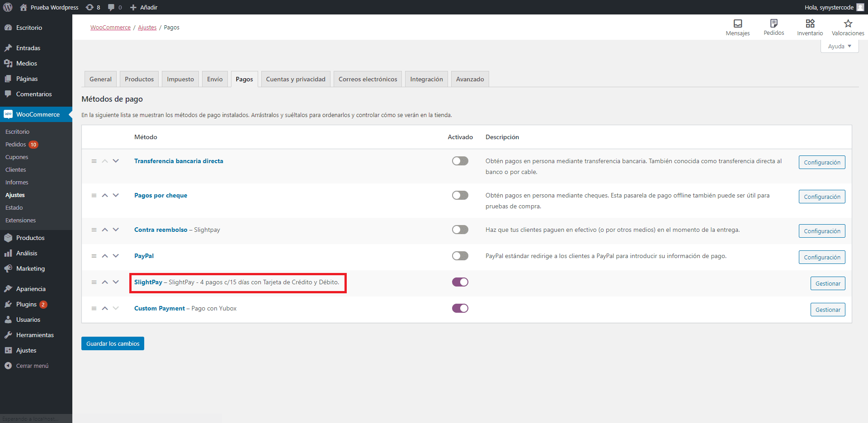Switch to the Envío tab
The height and width of the screenshot is (423, 868).
215,79
